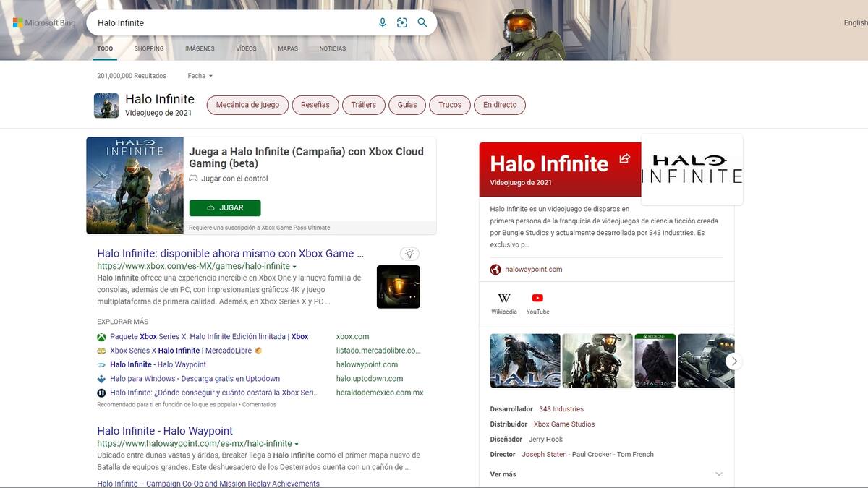
Task: Click the halowaypoint.com globe icon
Action: click(495, 270)
